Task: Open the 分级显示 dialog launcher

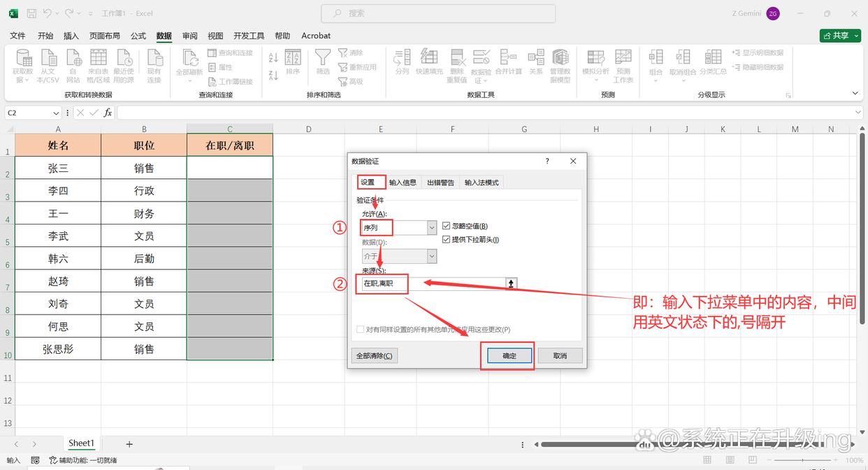Action: (788, 95)
